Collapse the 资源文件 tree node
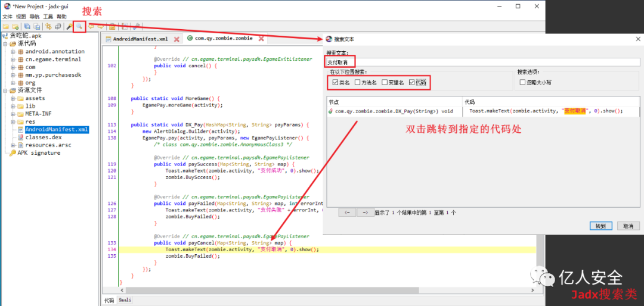Image resolution: width=644 pixels, height=306 pixels. (x=5, y=90)
